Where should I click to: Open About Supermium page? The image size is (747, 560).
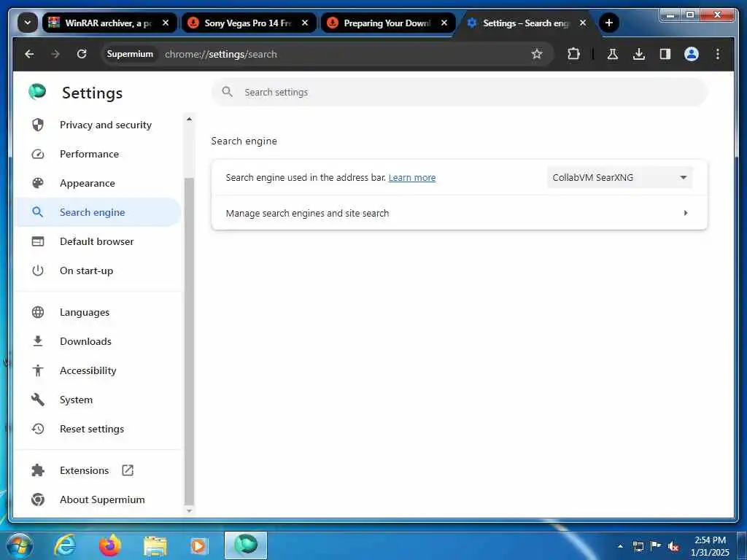tap(98, 499)
